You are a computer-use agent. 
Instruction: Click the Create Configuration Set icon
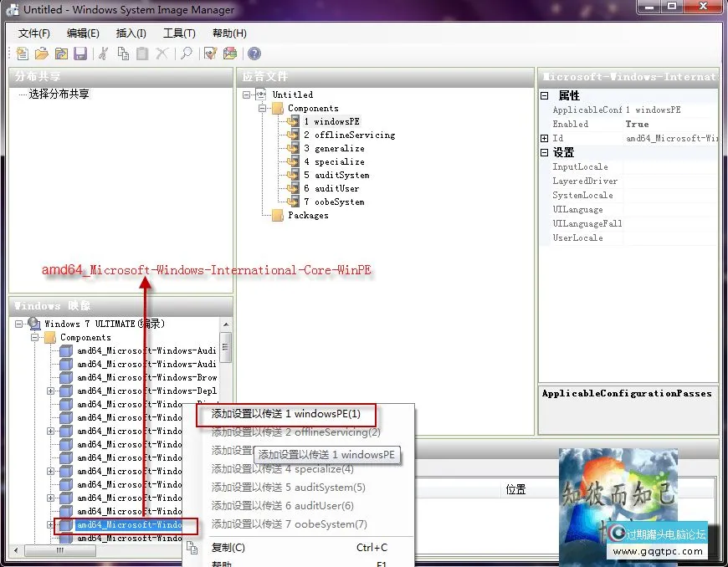pyautogui.click(x=229, y=54)
